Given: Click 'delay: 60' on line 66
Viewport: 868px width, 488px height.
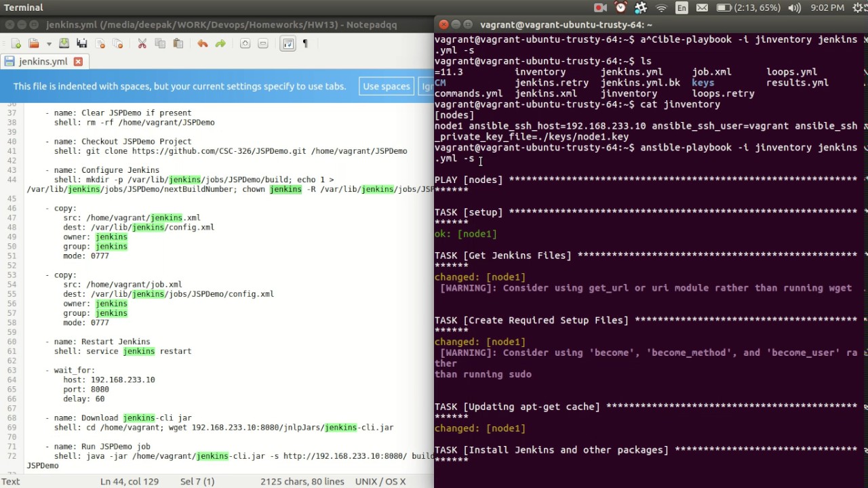Looking at the screenshot, I should pos(84,399).
